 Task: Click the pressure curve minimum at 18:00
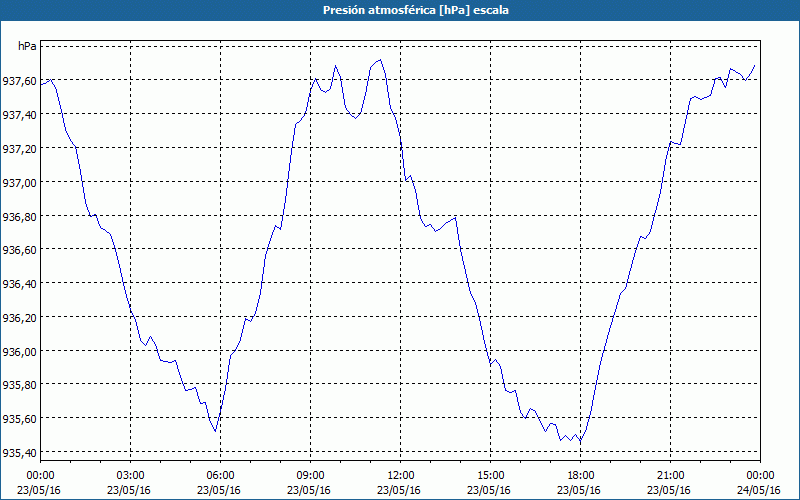click(x=580, y=441)
